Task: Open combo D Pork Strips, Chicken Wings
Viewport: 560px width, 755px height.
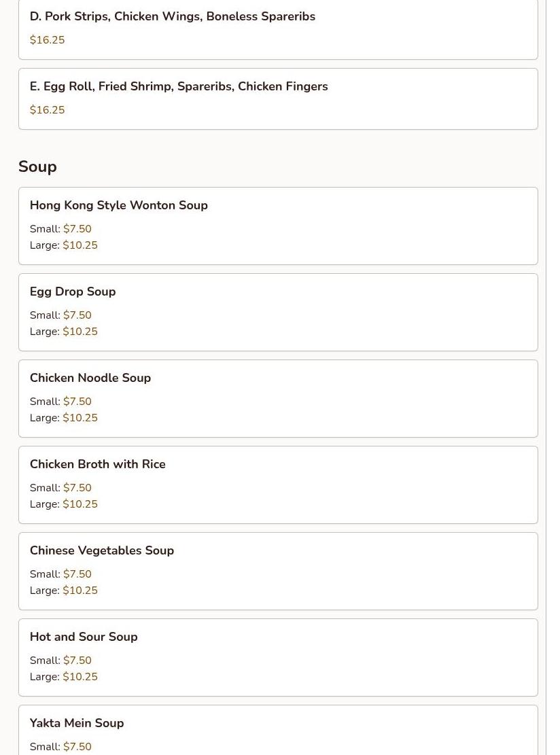Action: [x=278, y=29]
